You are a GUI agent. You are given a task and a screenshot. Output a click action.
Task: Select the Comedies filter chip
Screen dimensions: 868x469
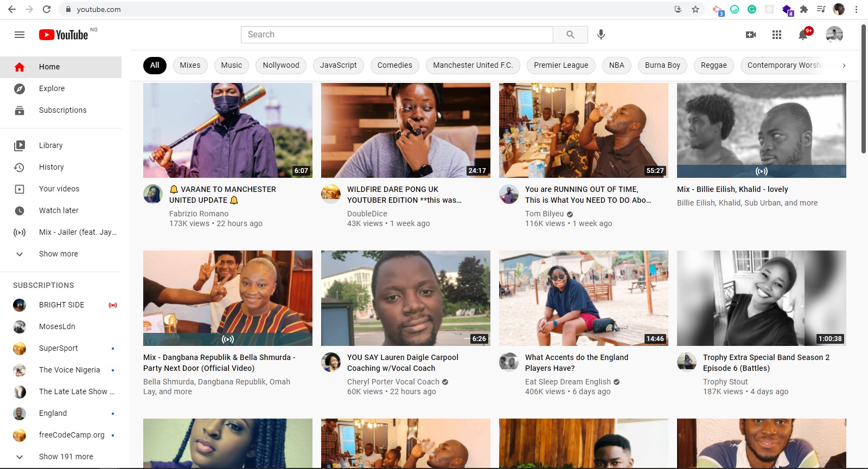395,65
